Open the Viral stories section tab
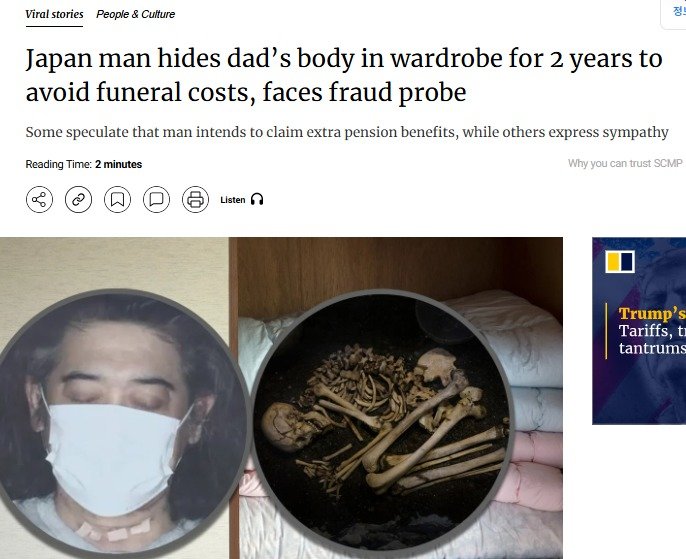The height and width of the screenshot is (559, 686). (x=54, y=14)
